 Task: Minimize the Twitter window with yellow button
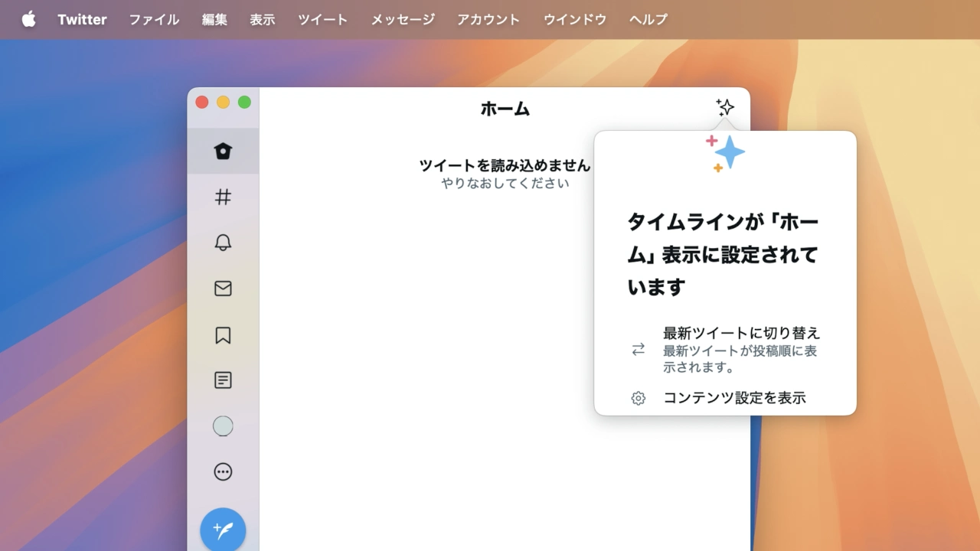tap(224, 102)
